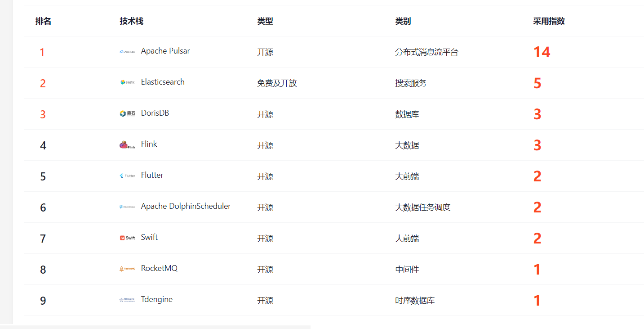Select adoption index 3 in DorisDB row
The width and height of the screenshot is (644, 329).
pos(537,114)
